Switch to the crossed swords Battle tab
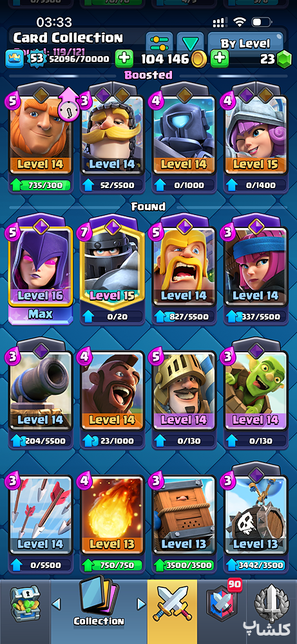Image resolution: width=297 pixels, height=644 pixels. [x=172, y=606]
